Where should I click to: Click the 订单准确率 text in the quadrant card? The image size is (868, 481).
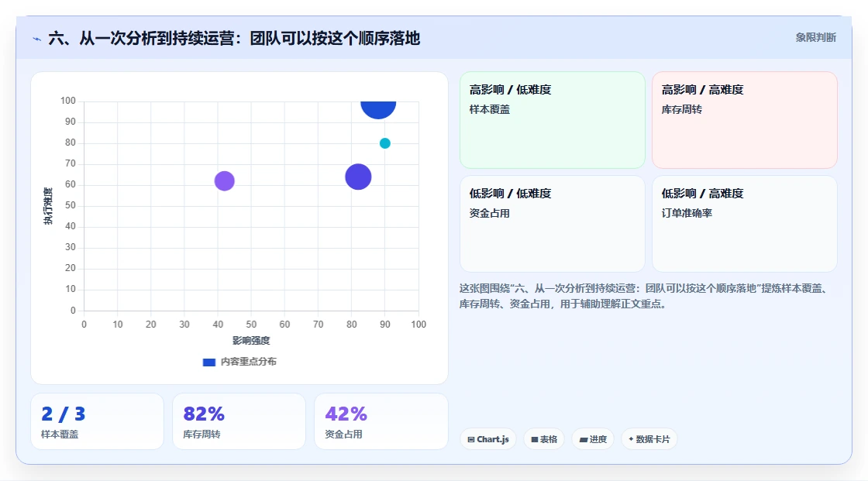tap(687, 213)
